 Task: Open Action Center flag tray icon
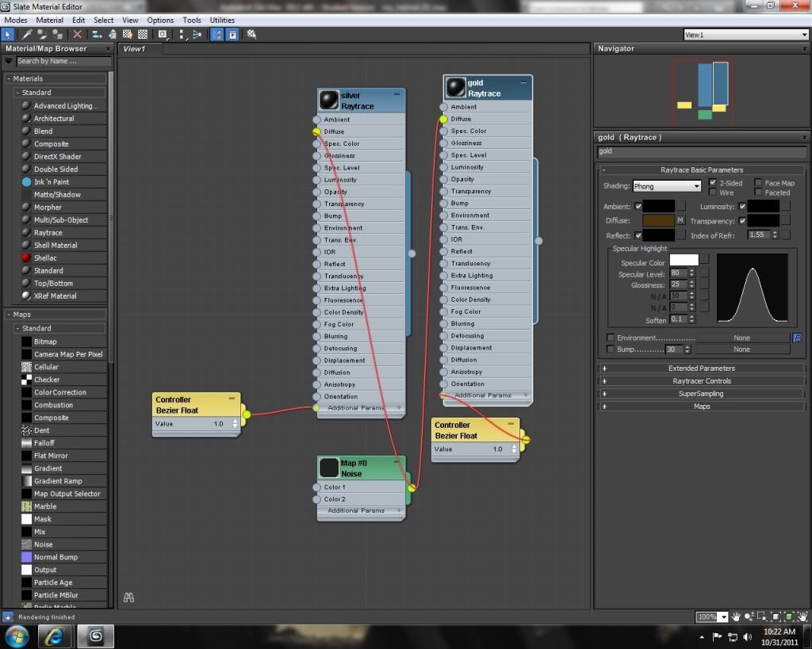click(717, 636)
